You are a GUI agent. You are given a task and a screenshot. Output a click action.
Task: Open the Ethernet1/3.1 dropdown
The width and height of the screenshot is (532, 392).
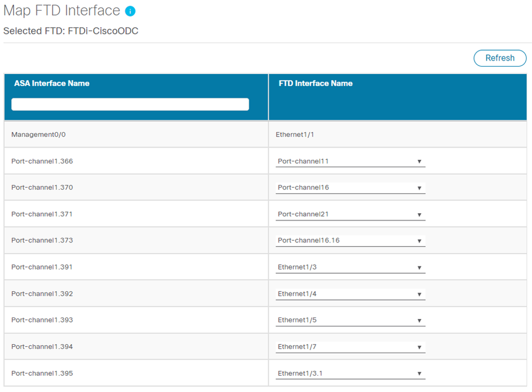coord(350,373)
